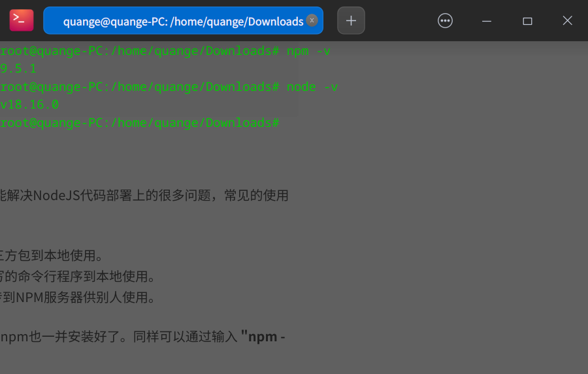Viewport: 588px width, 374px height.
Task: Click the 方包到本地使用 line in the background
Action: [x=52, y=256]
